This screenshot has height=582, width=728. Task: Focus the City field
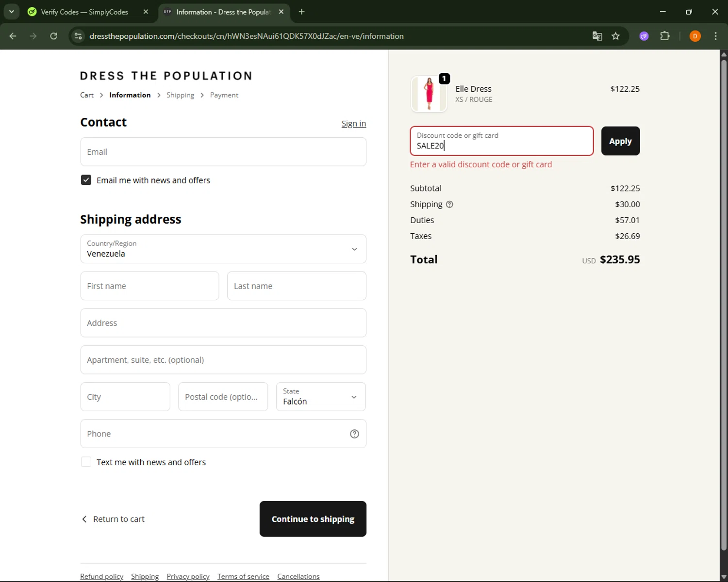pyautogui.click(x=125, y=397)
